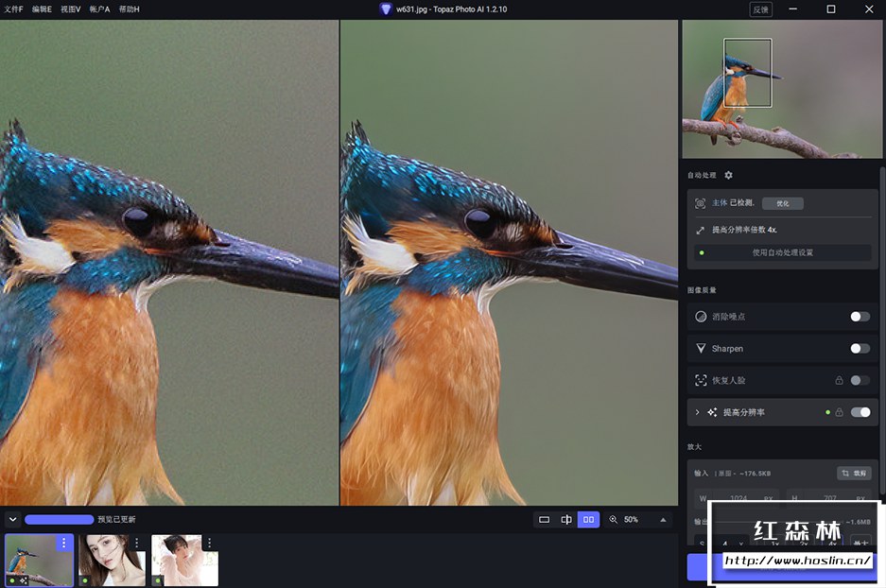Select the short-haired portrait thumbnail

[184, 561]
